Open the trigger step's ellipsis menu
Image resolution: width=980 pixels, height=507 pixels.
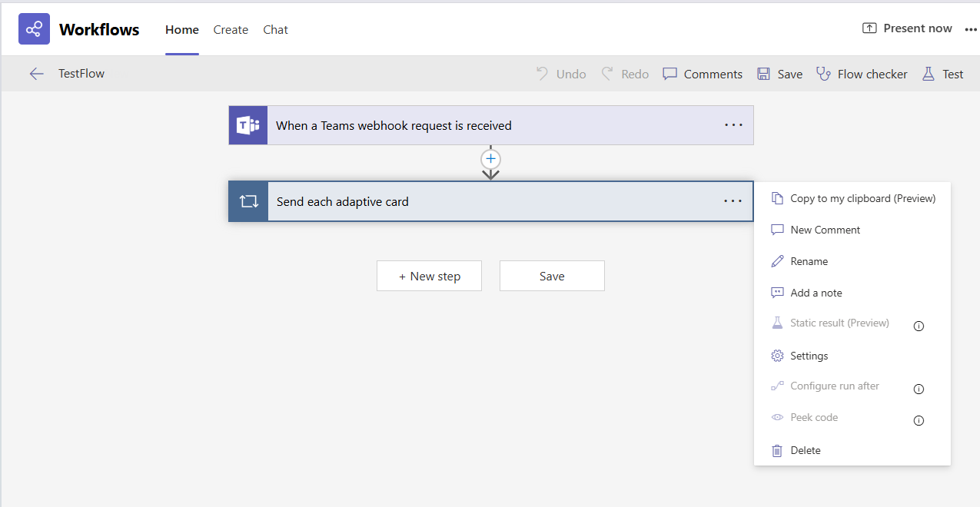[x=733, y=125]
